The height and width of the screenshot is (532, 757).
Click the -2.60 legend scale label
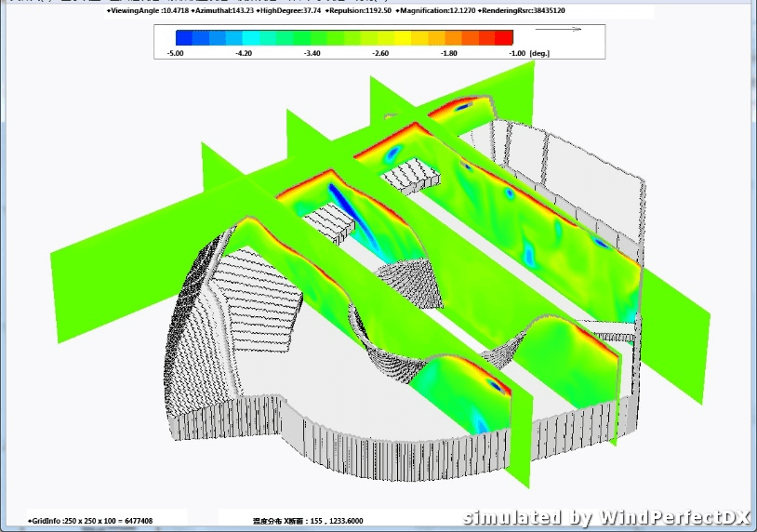[x=379, y=54]
